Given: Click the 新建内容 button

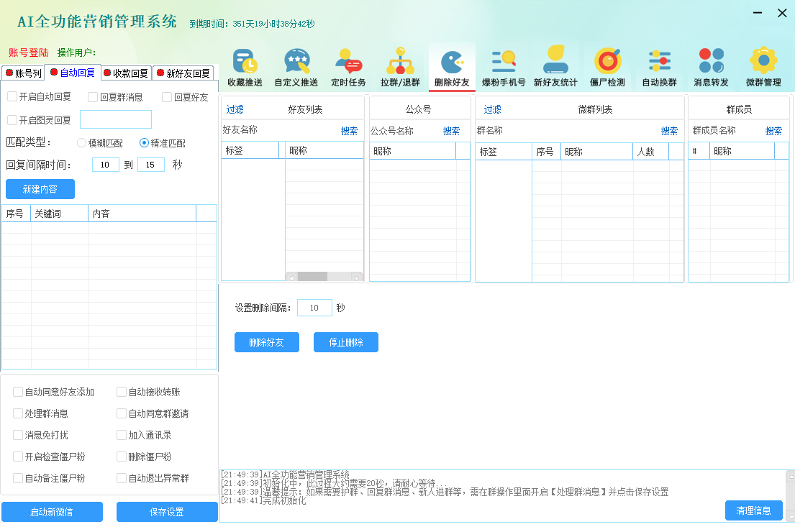Looking at the screenshot, I should click(x=40, y=189).
